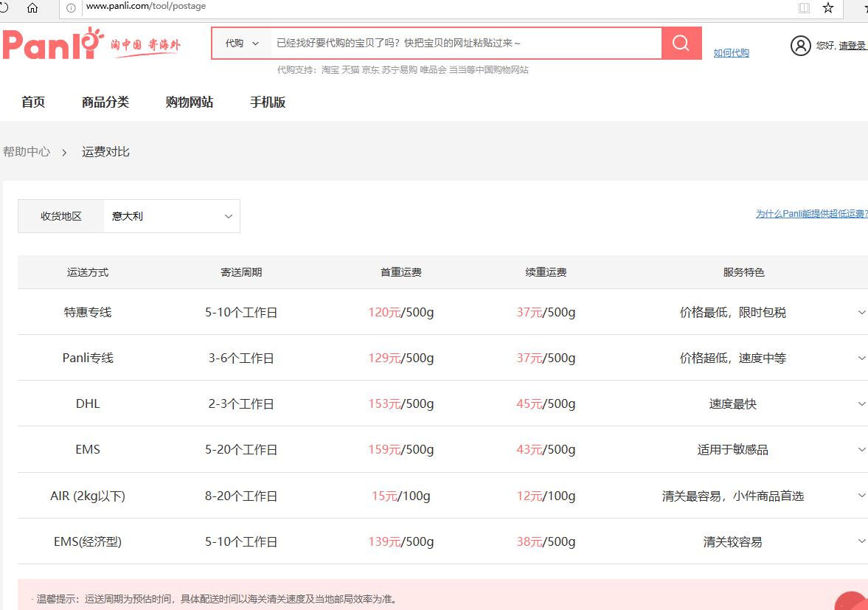Click the 如何代购 link
This screenshot has height=610, width=868.
tap(731, 53)
